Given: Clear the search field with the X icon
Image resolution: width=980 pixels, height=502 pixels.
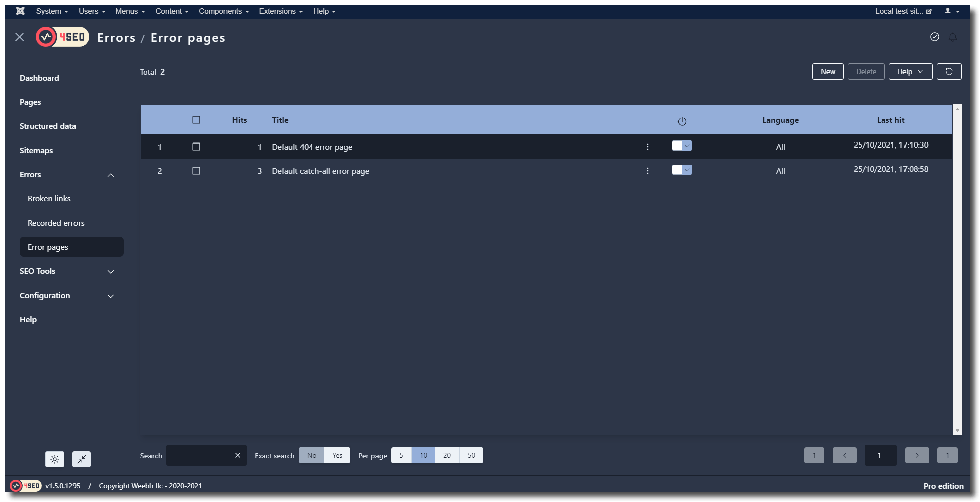Looking at the screenshot, I should pos(238,455).
